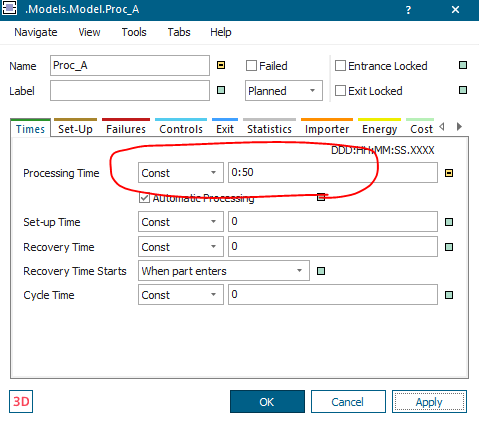Viewport: 479px width, 425px height.
Task: Click the Name input field
Action: pyautogui.click(x=130, y=65)
